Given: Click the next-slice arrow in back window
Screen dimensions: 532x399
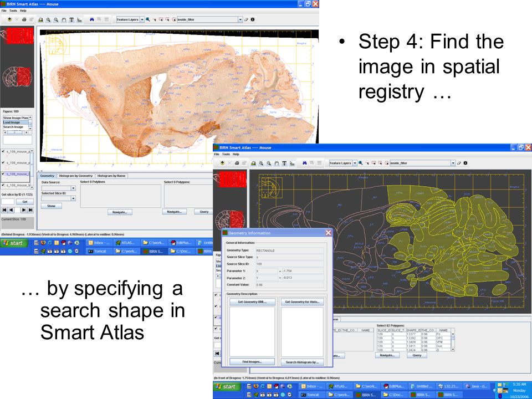Looking at the screenshot, I should (x=24, y=210).
